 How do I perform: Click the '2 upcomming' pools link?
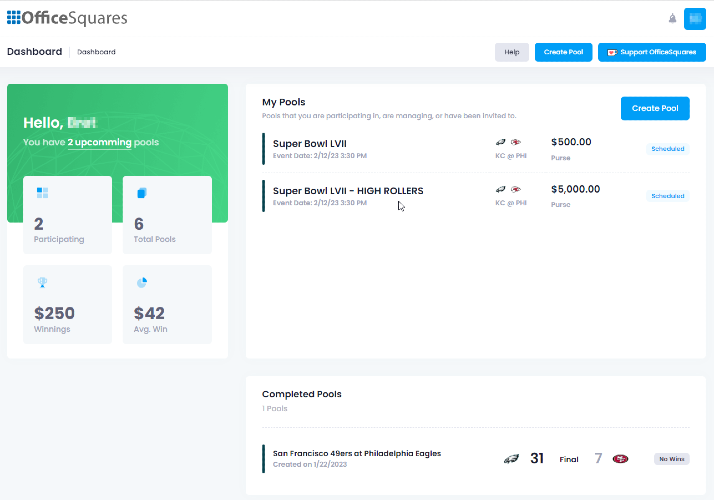[x=100, y=142]
